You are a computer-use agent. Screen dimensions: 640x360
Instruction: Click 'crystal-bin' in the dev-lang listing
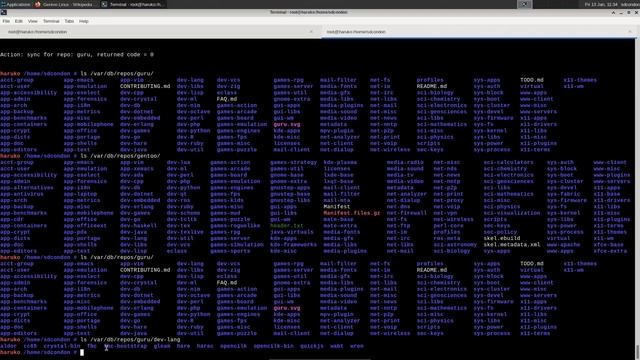click(x=62, y=346)
